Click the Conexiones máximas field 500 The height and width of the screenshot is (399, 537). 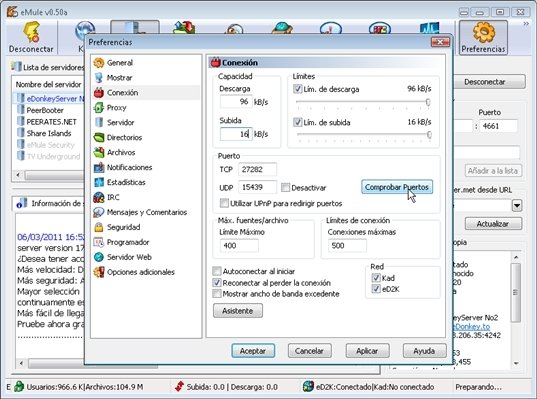(x=347, y=245)
